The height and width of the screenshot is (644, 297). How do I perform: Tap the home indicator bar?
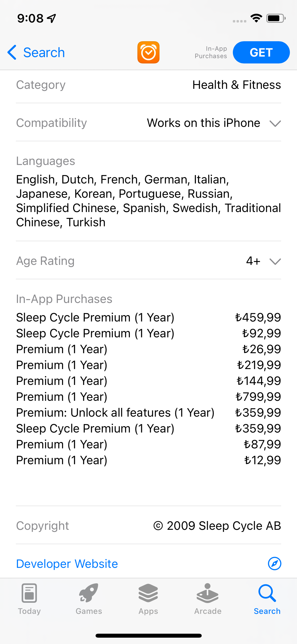click(x=148, y=636)
